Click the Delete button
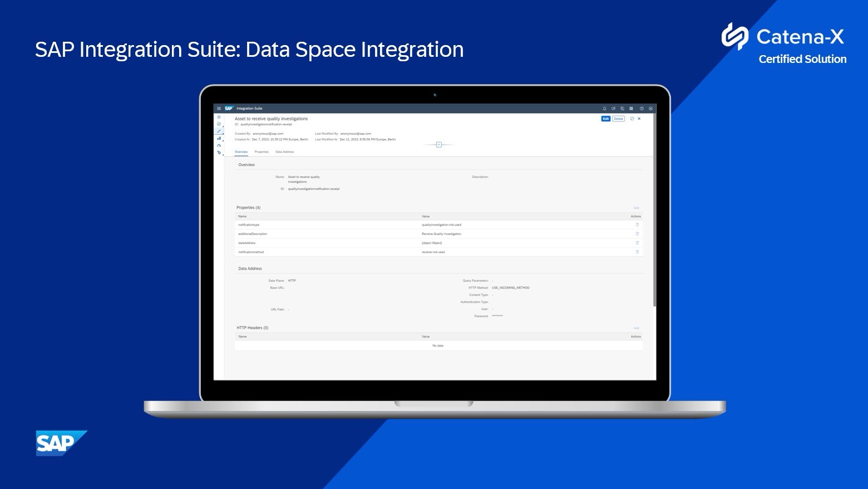Screen dimensions: 868x489 tap(618, 119)
